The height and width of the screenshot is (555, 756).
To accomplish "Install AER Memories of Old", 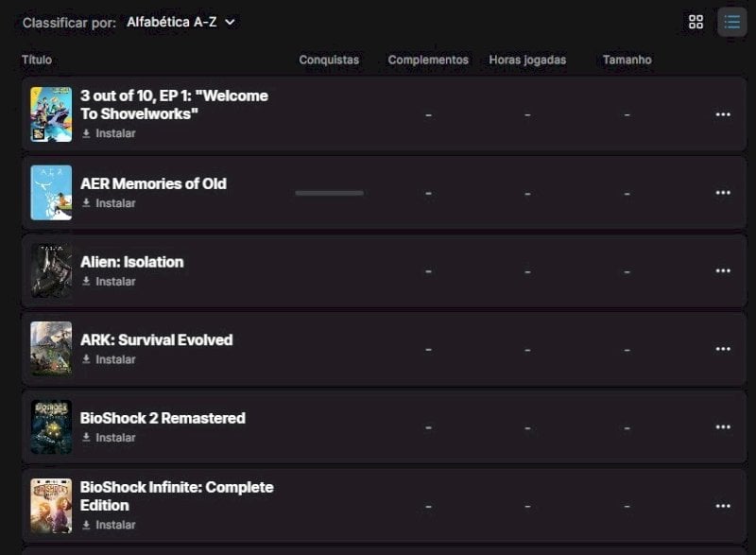I will coord(109,203).
